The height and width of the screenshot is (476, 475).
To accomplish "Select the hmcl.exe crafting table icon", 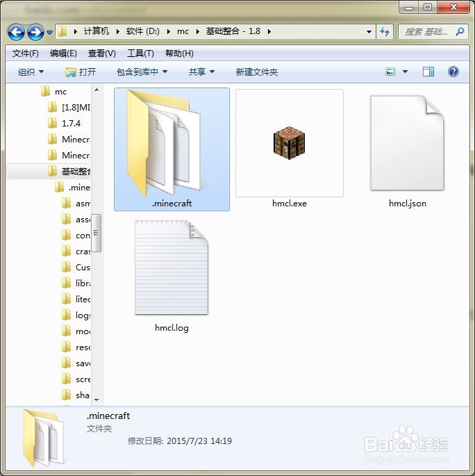I will pos(289,143).
